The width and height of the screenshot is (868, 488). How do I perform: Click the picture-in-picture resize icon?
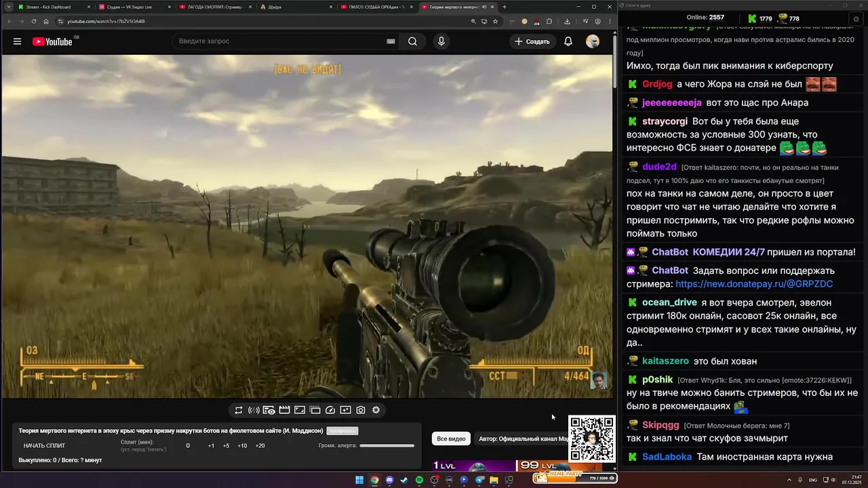[300, 410]
